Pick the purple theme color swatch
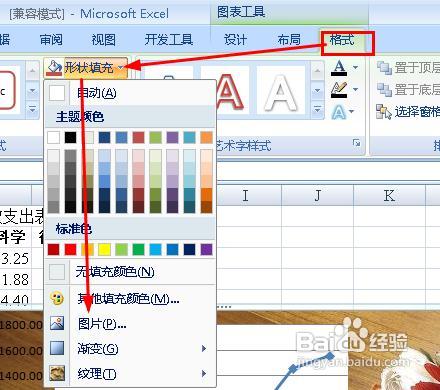Screen dimensions: 440x390 172,137
